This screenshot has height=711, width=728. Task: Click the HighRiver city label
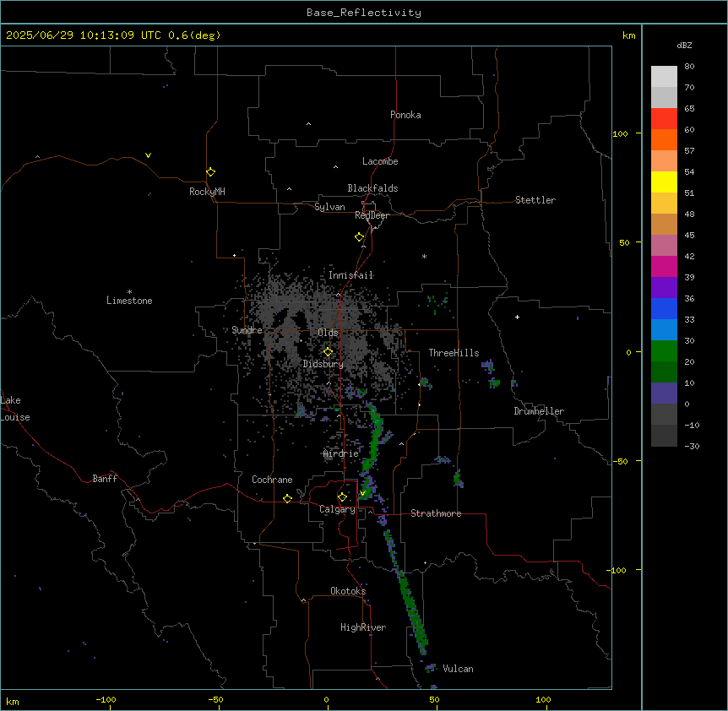point(363,627)
